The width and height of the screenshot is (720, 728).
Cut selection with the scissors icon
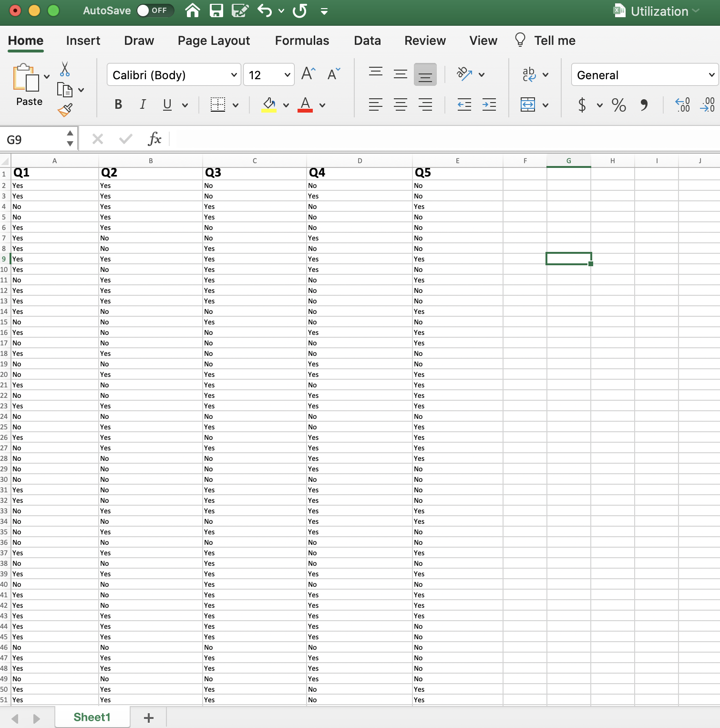[x=65, y=69]
